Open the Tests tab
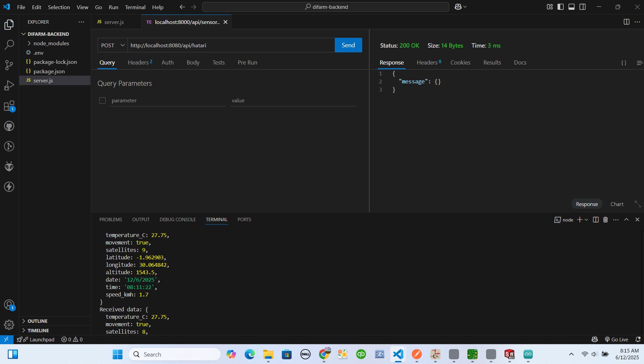This screenshot has width=644, height=364. coord(218,63)
